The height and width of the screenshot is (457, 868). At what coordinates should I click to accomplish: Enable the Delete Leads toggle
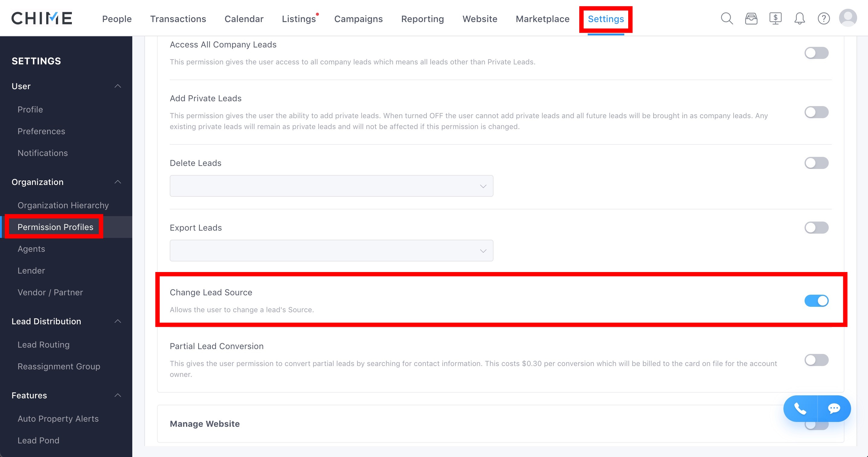click(816, 163)
